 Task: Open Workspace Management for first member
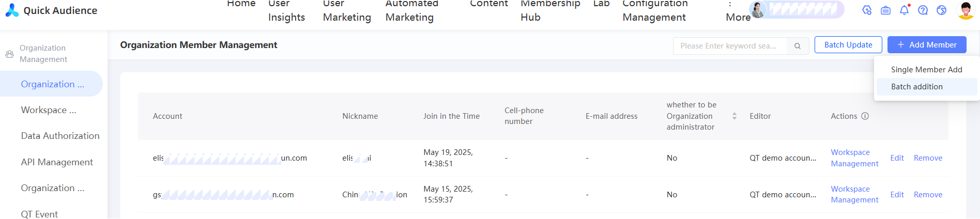click(x=854, y=158)
